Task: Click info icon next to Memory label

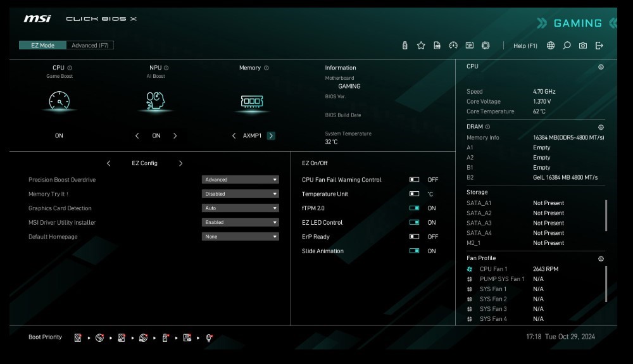Action: click(x=266, y=68)
